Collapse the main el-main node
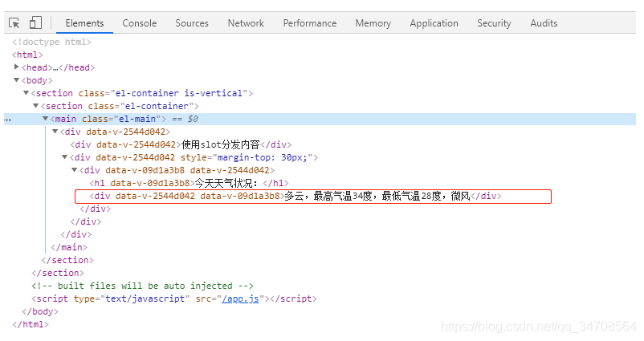The height and width of the screenshot is (341, 644). (45, 119)
